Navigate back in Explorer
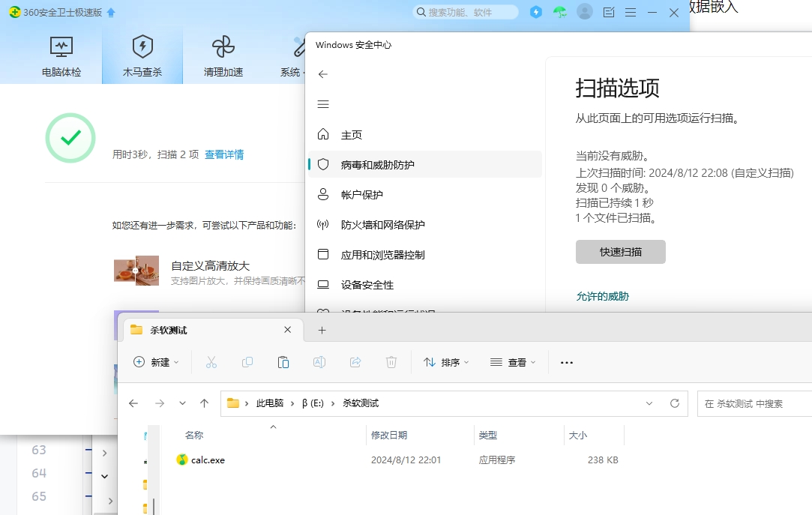 click(133, 403)
